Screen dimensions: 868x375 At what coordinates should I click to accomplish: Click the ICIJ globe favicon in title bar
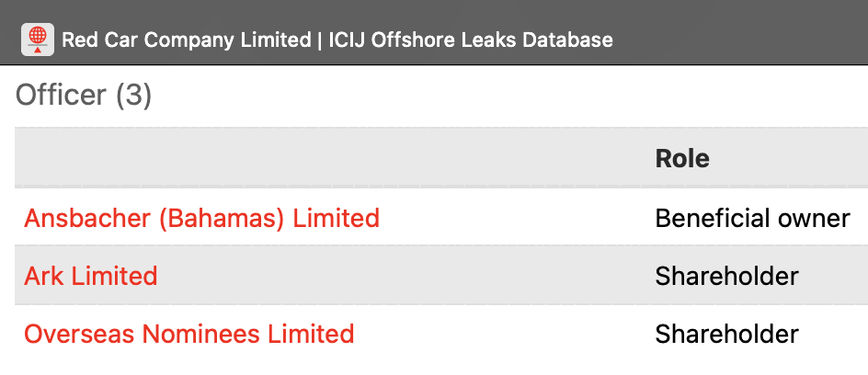(x=38, y=39)
